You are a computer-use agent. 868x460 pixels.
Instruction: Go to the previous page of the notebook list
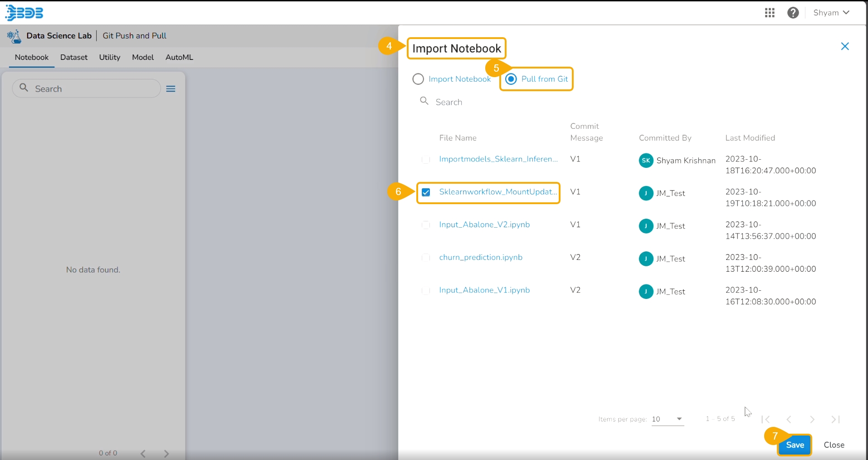(x=143, y=454)
